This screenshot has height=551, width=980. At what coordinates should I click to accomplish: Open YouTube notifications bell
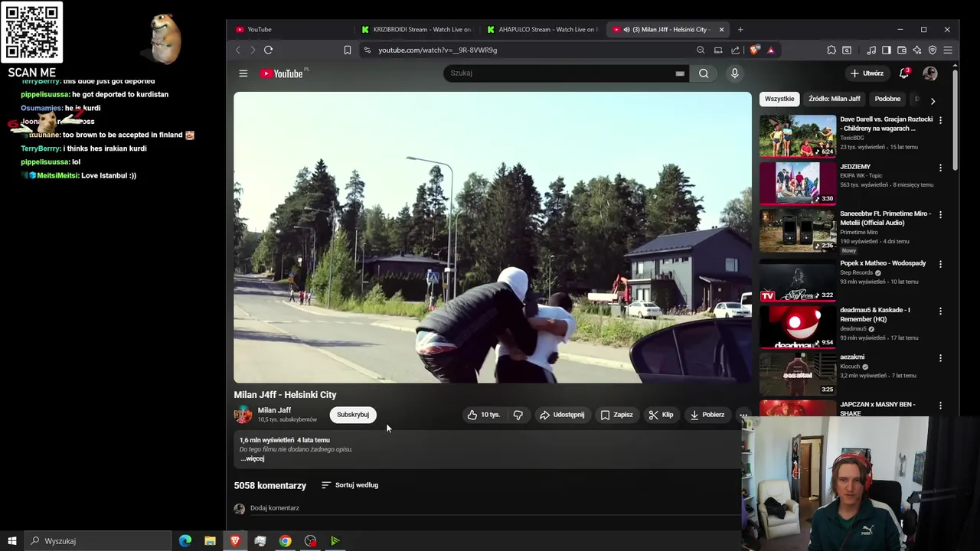[x=904, y=73]
